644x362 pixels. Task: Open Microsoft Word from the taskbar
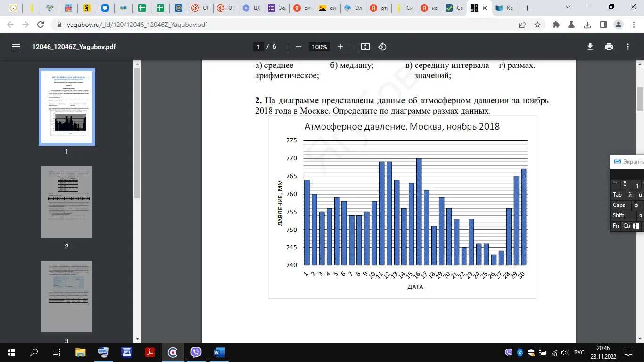tap(219, 352)
